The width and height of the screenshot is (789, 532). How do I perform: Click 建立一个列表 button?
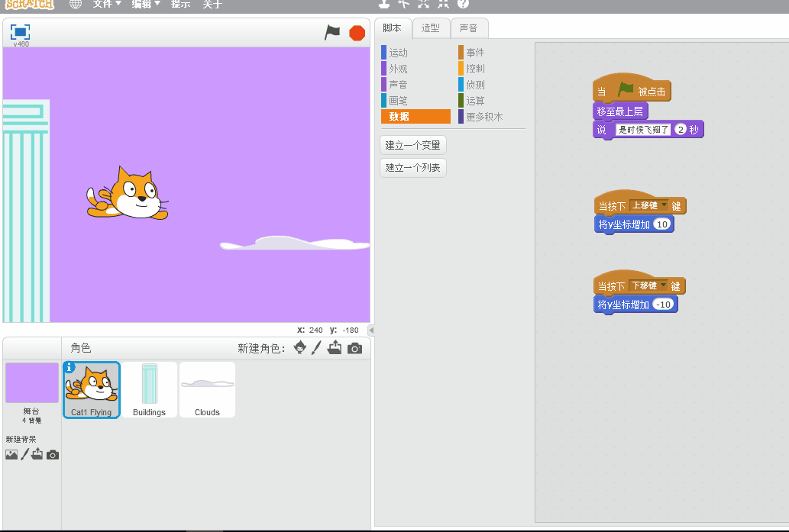coord(412,167)
